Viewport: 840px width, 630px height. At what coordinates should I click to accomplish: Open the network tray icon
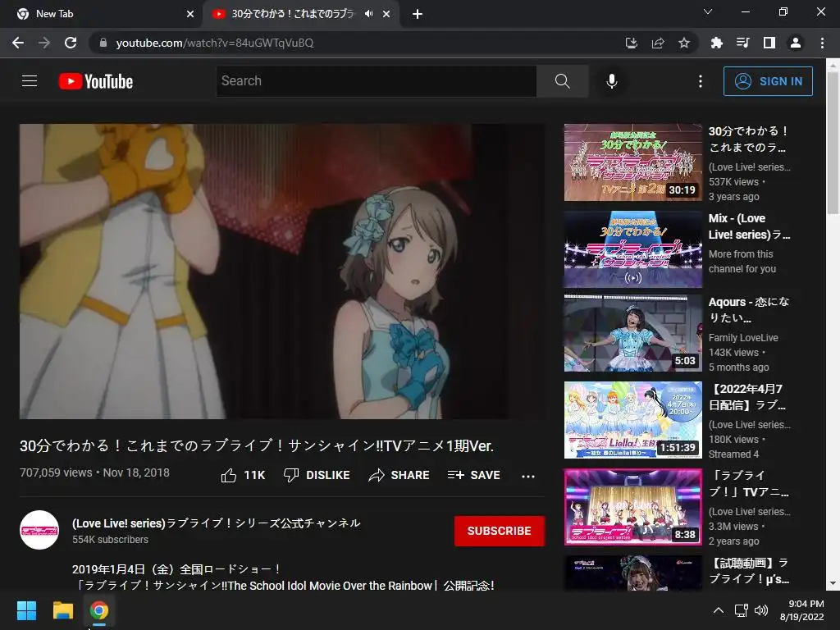[742, 610]
